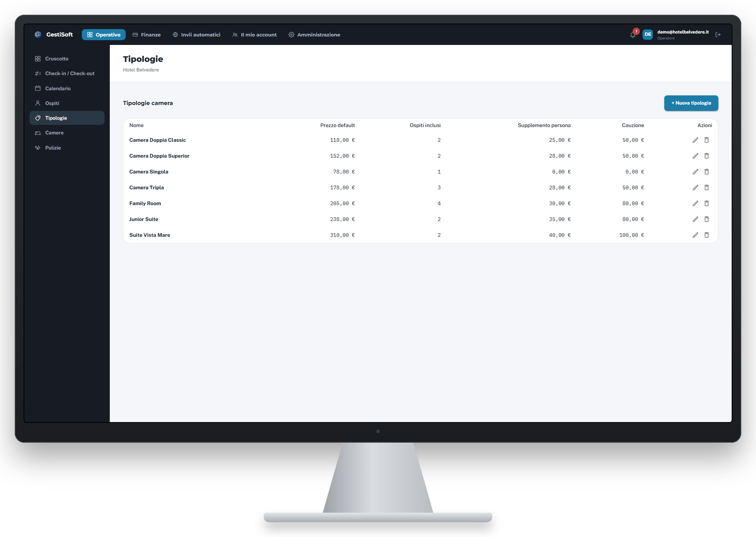The width and height of the screenshot is (756, 537).
Task: Click the Family Room name
Action: tap(145, 203)
